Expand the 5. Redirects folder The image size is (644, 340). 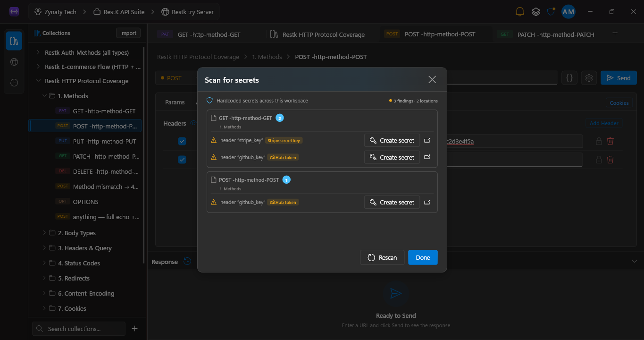(44, 278)
